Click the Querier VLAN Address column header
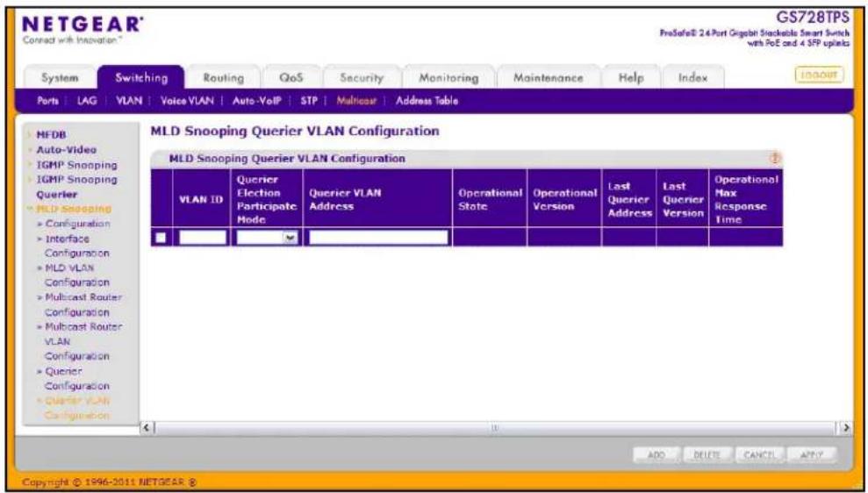Screen dimensions: 868x493 point(377,199)
